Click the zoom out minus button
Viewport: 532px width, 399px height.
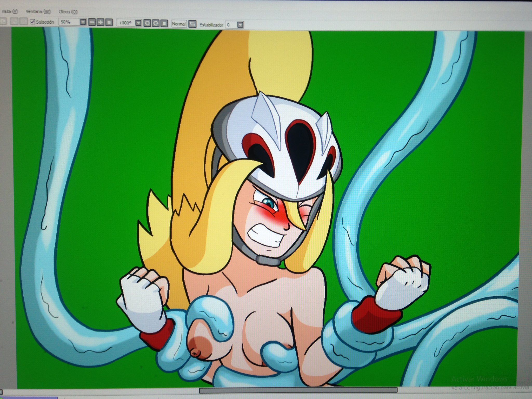pyautogui.click(x=92, y=22)
